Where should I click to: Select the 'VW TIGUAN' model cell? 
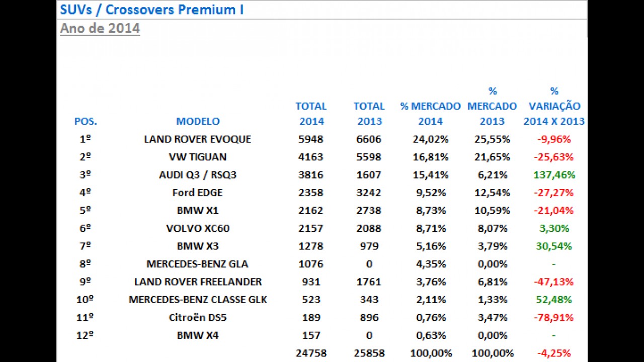click(197, 157)
